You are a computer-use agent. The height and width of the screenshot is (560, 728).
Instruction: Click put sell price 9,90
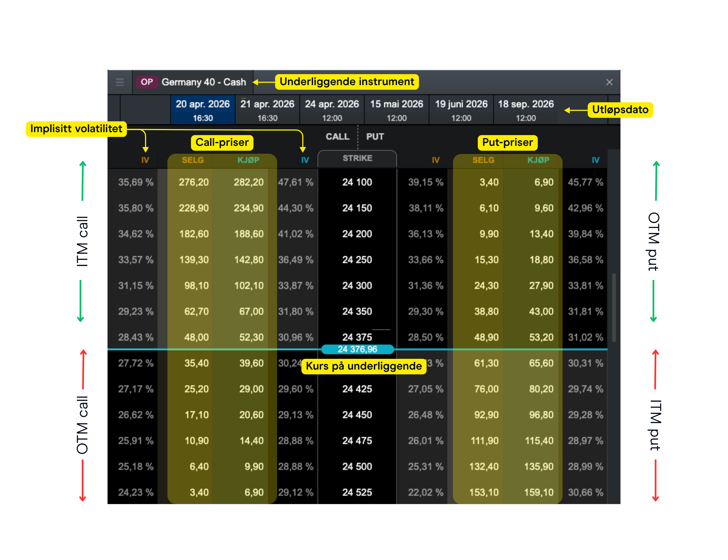(489, 234)
